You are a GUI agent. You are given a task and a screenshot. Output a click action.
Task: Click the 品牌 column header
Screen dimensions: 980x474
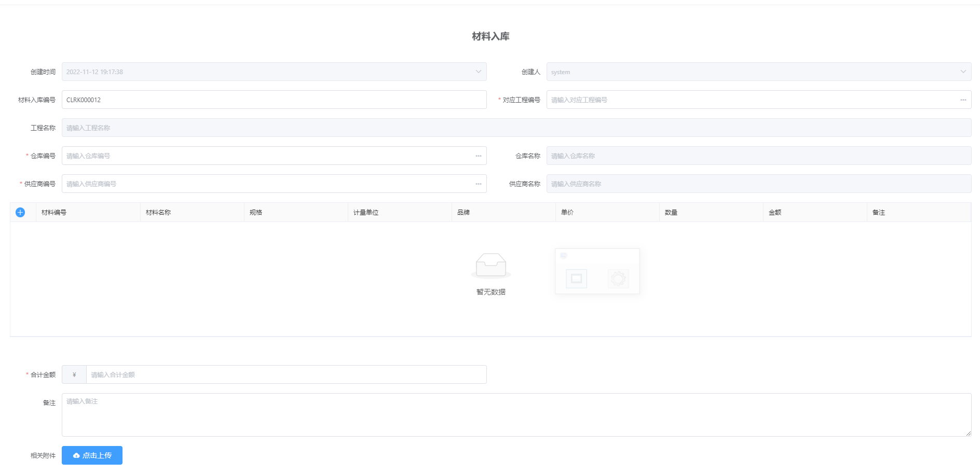pos(503,212)
